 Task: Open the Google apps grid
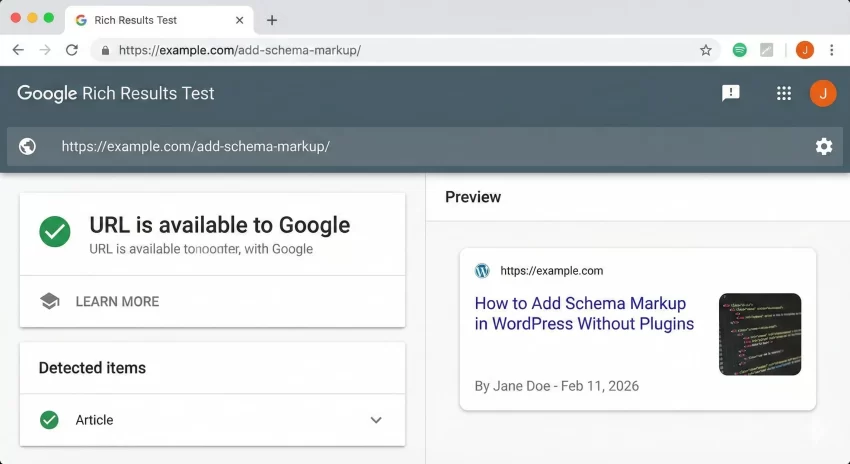coord(784,93)
